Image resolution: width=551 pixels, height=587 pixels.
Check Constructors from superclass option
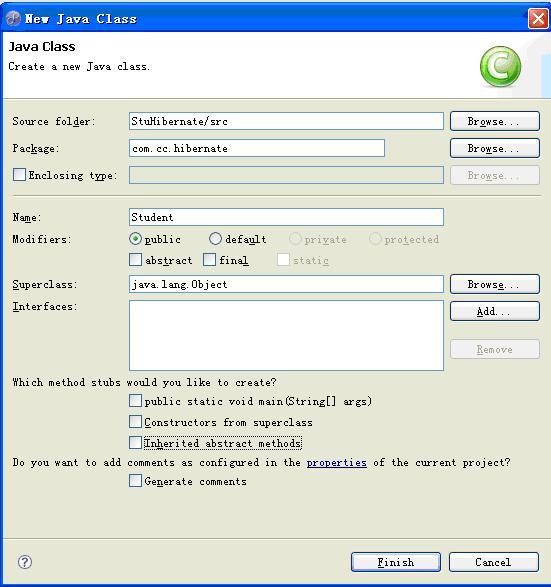tap(135, 422)
